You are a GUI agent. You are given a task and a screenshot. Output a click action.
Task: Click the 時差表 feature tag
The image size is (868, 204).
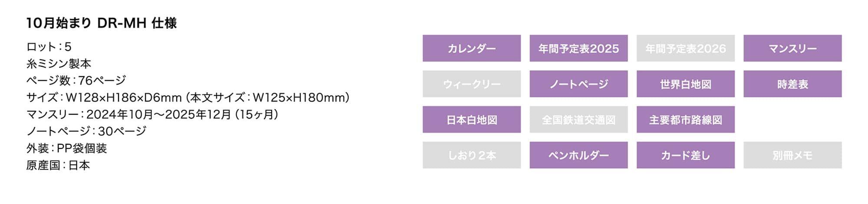click(x=792, y=84)
